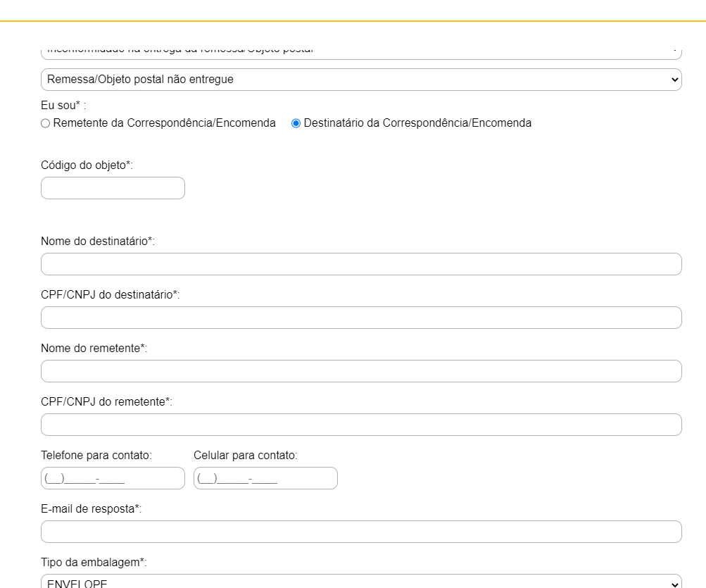The image size is (706, 588).
Task: Select Remetente da Correspondência/Encomenda radio option
Action: 45,123
